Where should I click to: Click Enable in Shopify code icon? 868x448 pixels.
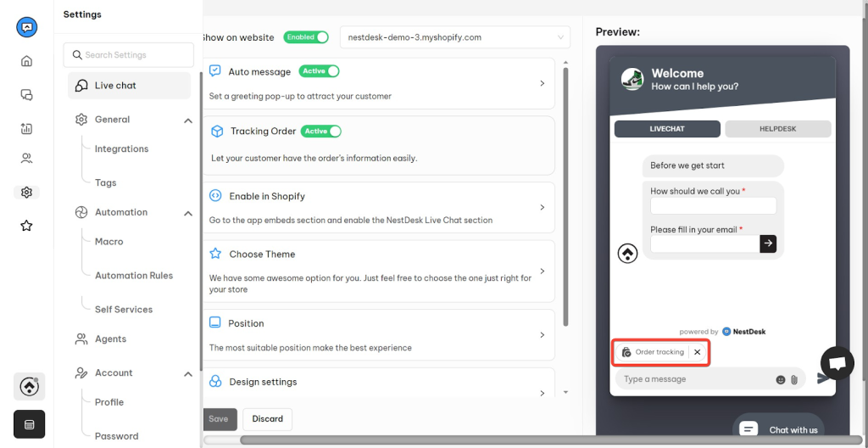point(214,196)
